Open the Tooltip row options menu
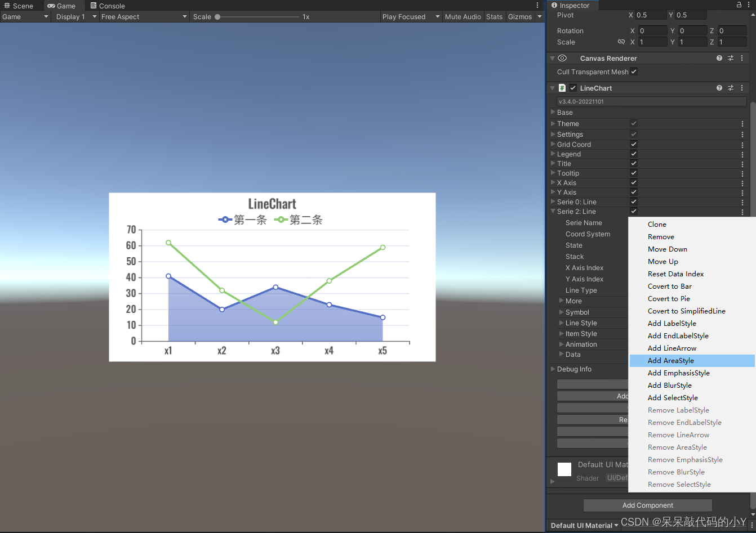 [x=742, y=173]
